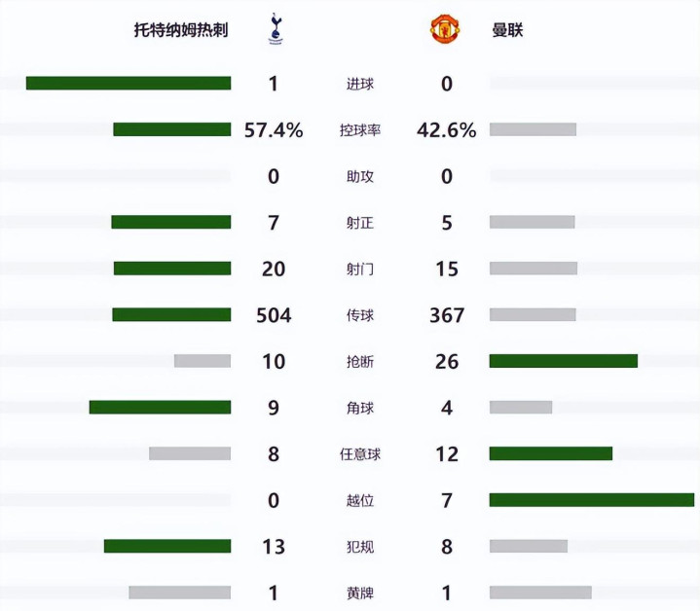Click the Tottenham Hotspur club crest
The height and width of the screenshot is (611, 700).
click(x=275, y=30)
